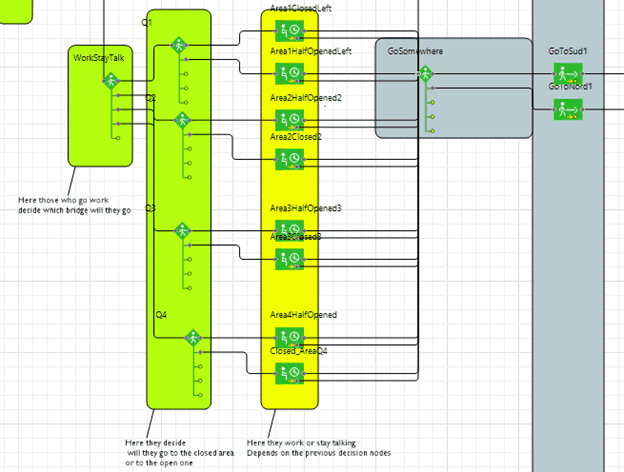Click the Closed_AreaQ4 block icon
The image size is (624, 472).
[x=289, y=373]
